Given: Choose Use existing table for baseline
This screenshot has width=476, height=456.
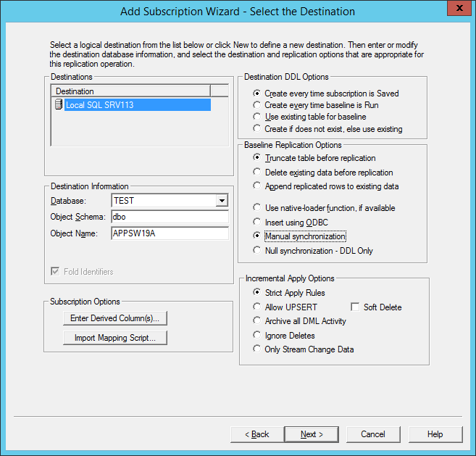Looking at the screenshot, I should [x=257, y=117].
